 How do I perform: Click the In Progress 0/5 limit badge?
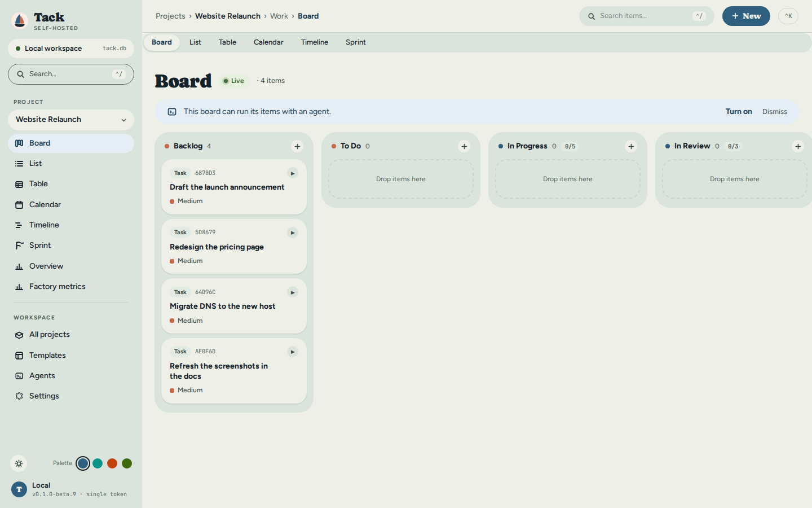point(570,147)
